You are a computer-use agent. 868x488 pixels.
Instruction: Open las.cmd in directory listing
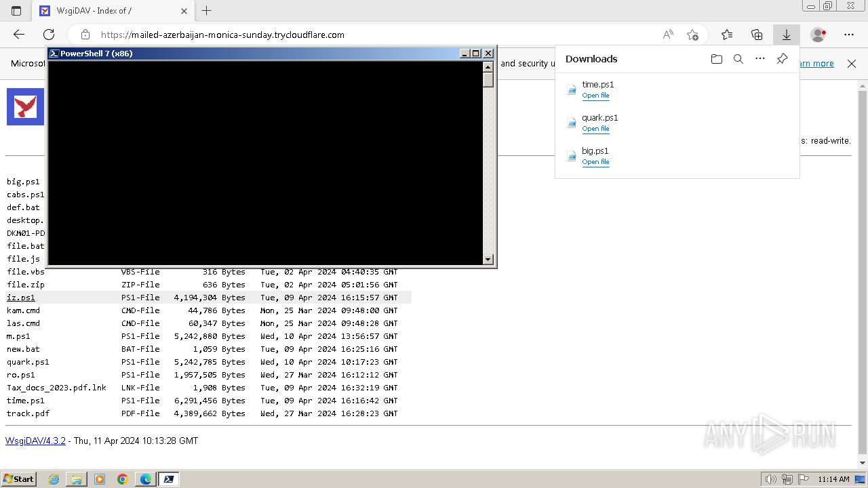click(23, 323)
